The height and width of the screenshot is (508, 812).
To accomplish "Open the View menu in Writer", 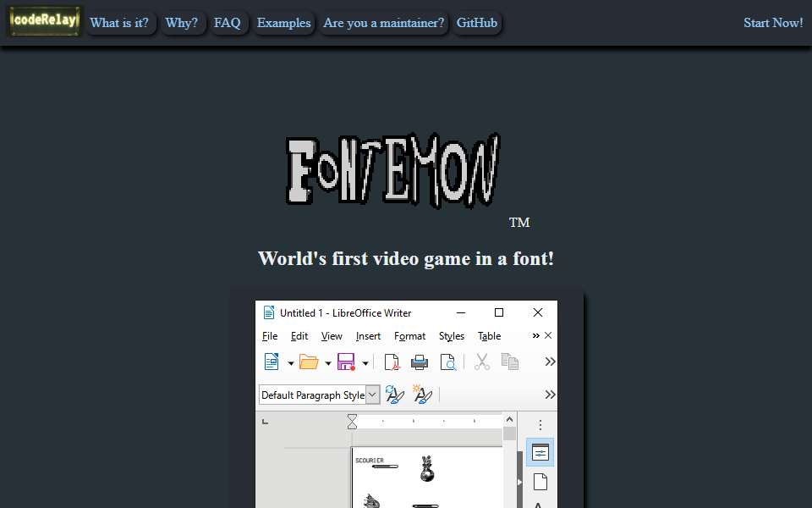I will (x=332, y=336).
